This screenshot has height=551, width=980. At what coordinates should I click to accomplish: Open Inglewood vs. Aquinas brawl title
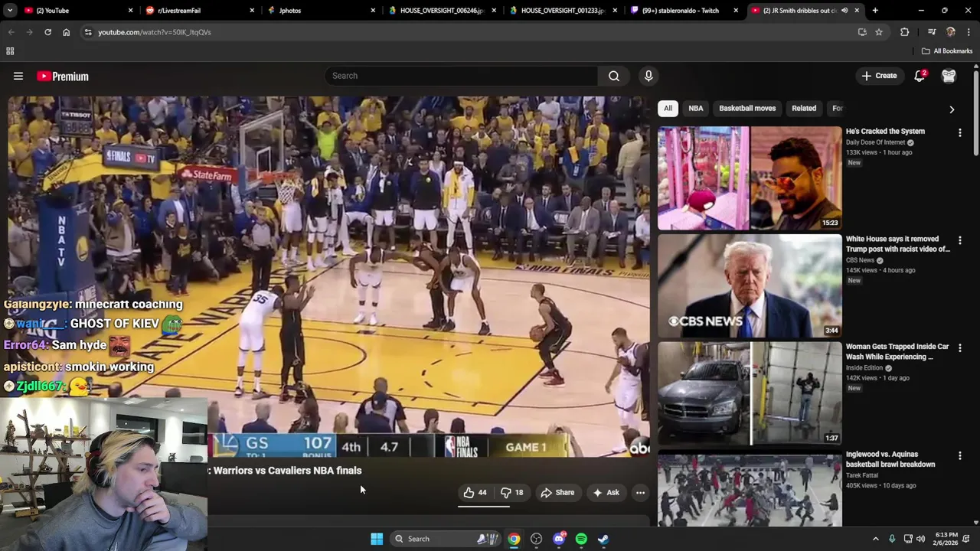pos(890,459)
